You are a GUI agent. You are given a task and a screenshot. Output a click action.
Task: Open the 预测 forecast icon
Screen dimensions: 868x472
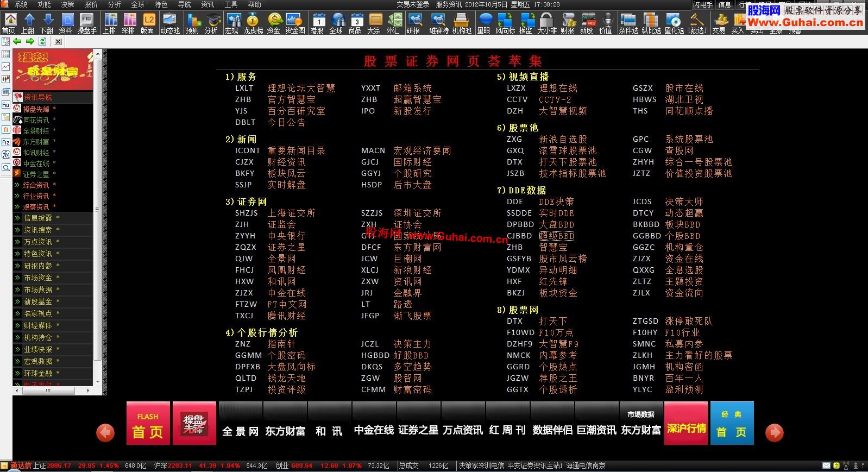coord(192,23)
